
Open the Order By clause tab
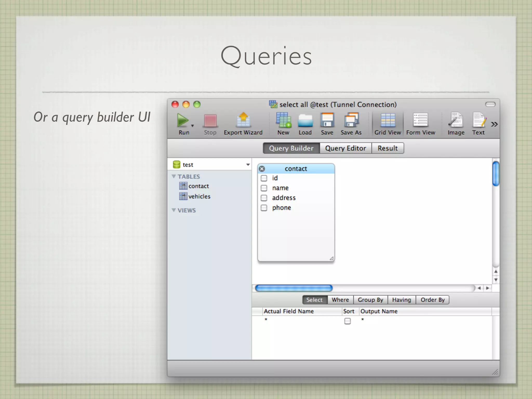pos(433,300)
